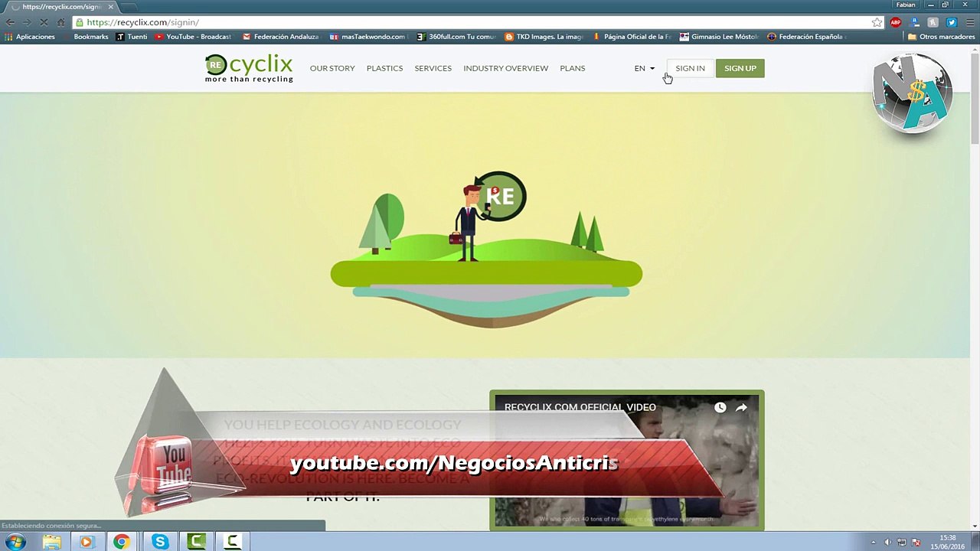Click the browser back arrow
Screen dimensions: 980x551
point(10,22)
